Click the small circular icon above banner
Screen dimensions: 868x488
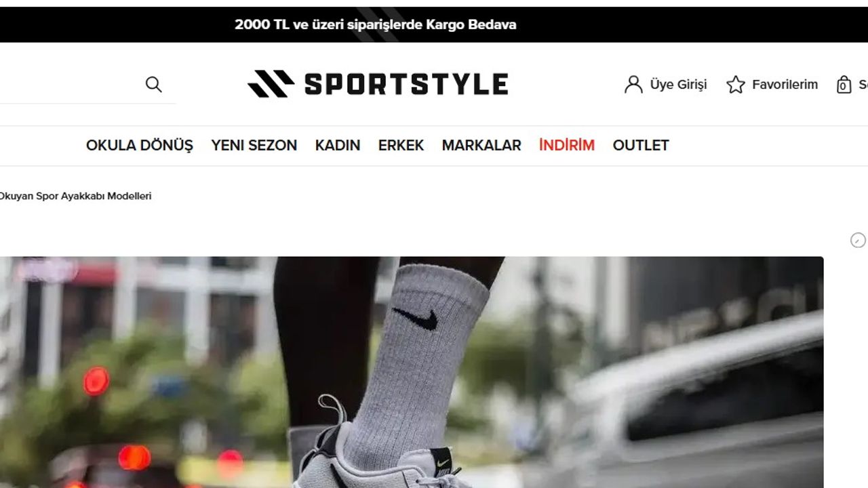click(x=858, y=240)
